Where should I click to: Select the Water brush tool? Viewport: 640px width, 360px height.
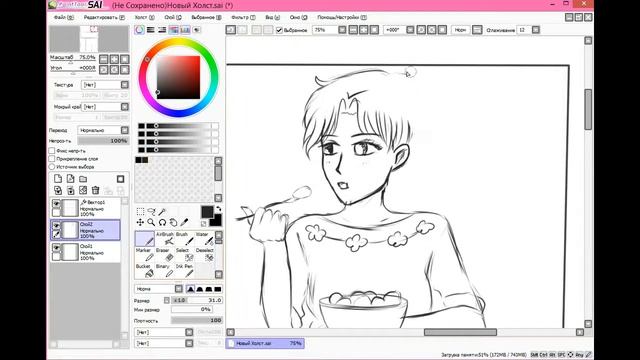(204, 238)
